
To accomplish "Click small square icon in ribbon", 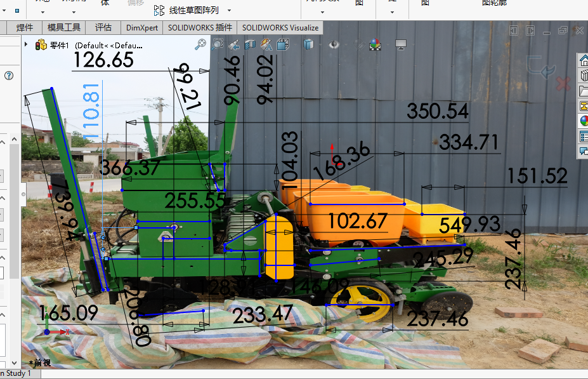I will coord(17,11).
